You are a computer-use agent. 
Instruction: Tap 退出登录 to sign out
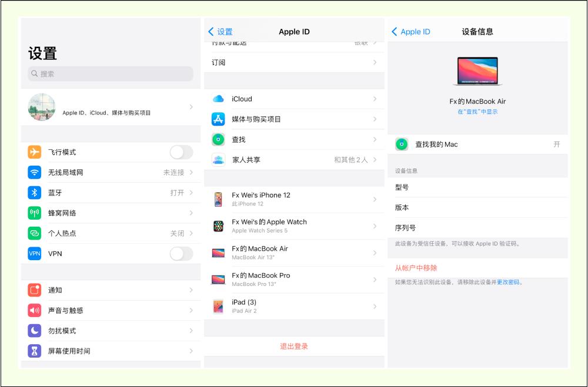tap(296, 346)
